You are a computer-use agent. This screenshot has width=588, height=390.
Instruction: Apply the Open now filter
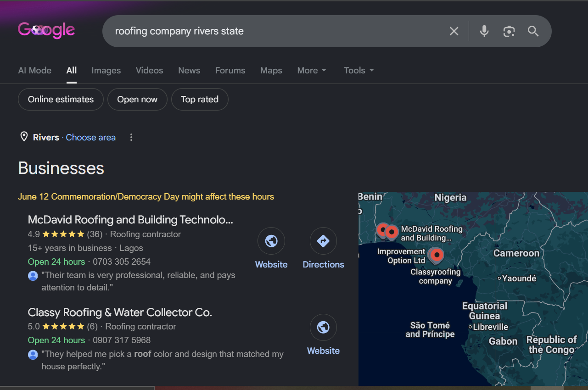point(137,99)
